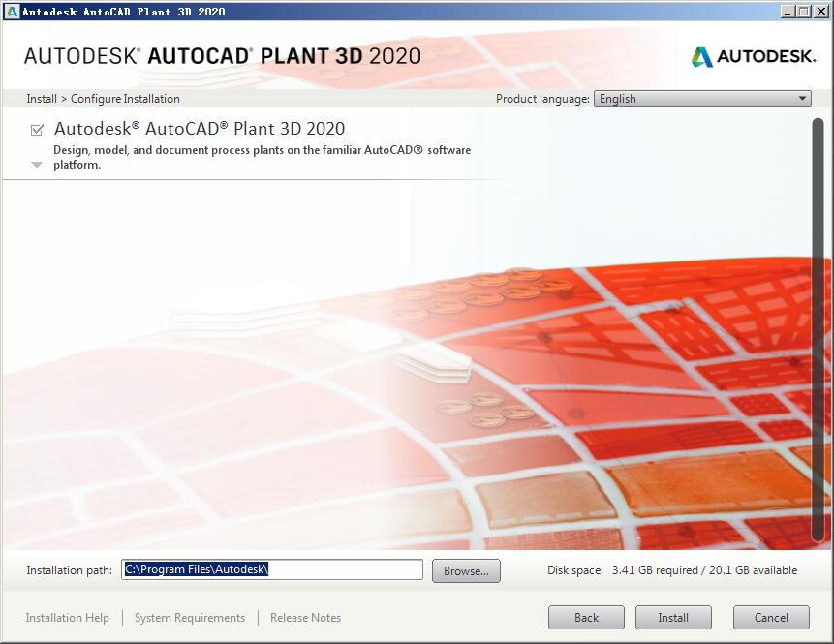
Task: Go back with the Back button
Action: click(586, 618)
